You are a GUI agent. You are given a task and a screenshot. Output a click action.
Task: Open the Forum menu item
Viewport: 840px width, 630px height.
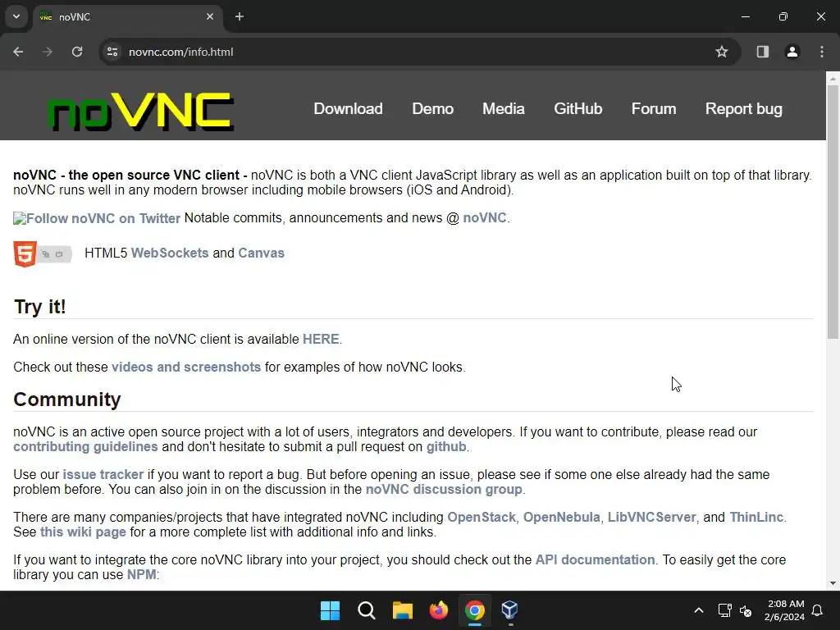pyautogui.click(x=654, y=109)
